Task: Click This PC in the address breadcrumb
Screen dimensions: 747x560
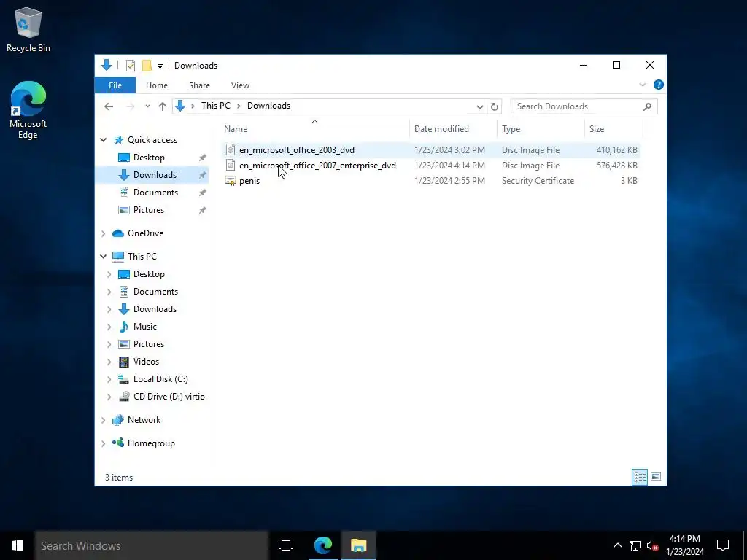Action: coord(215,106)
